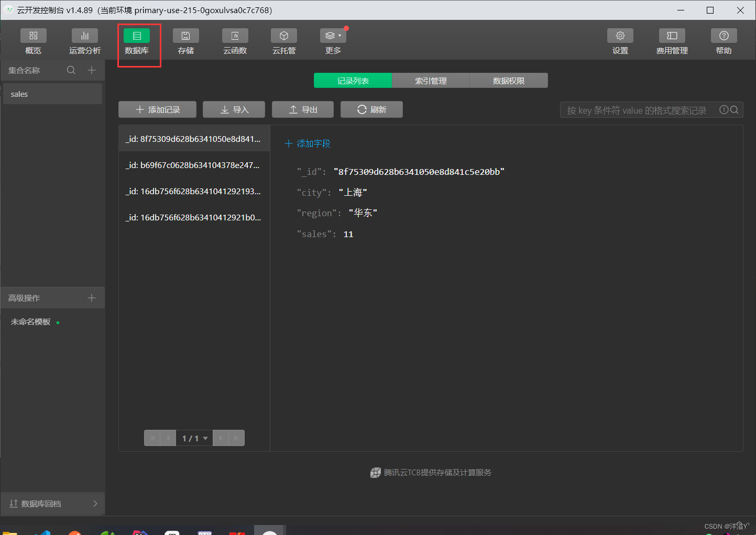Open the 概览 overview section
The image size is (756, 535).
(x=33, y=42)
